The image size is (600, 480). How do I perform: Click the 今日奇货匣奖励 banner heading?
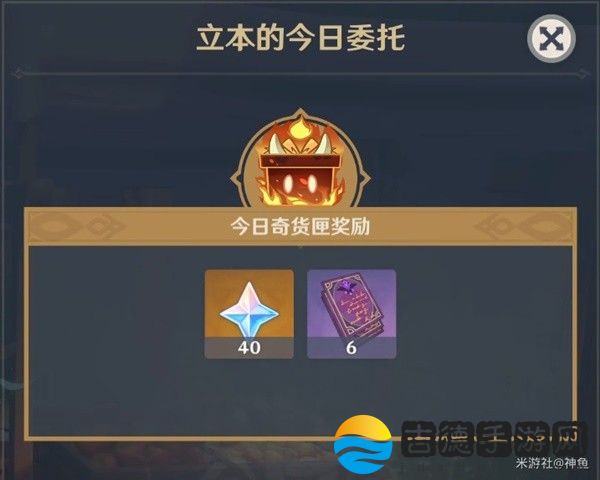click(x=300, y=227)
